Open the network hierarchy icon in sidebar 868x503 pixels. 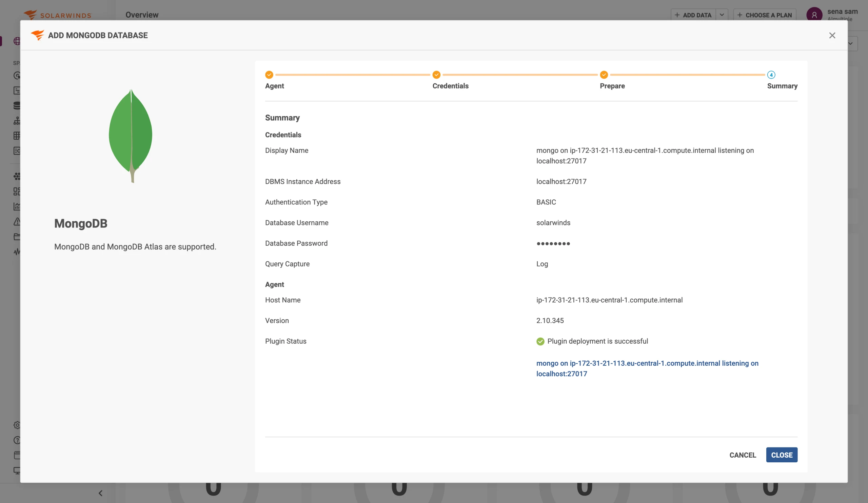(x=17, y=121)
